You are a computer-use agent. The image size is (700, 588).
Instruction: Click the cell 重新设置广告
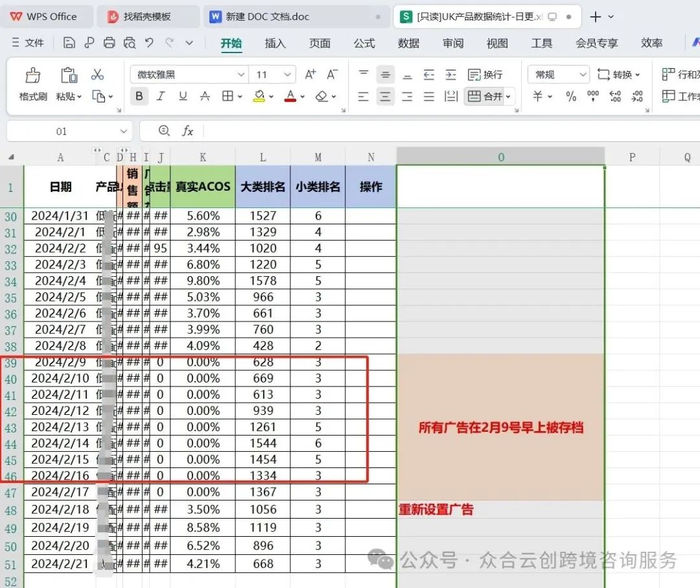coord(501,509)
